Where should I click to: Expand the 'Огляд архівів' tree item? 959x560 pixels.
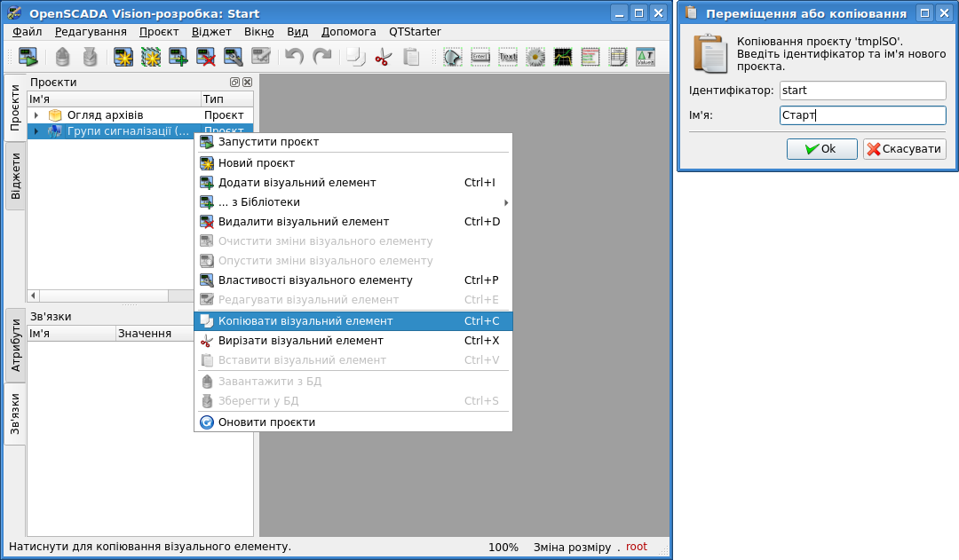(x=36, y=115)
